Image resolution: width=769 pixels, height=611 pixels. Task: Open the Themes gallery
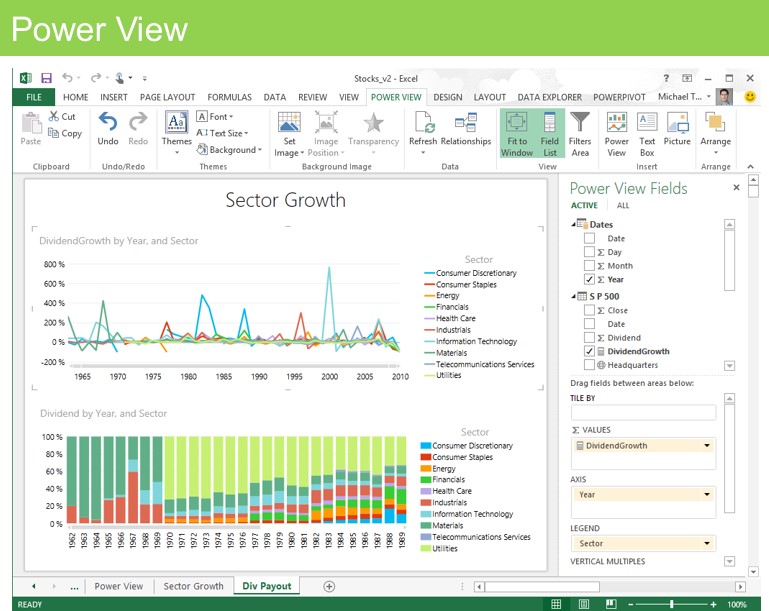pos(177,132)
